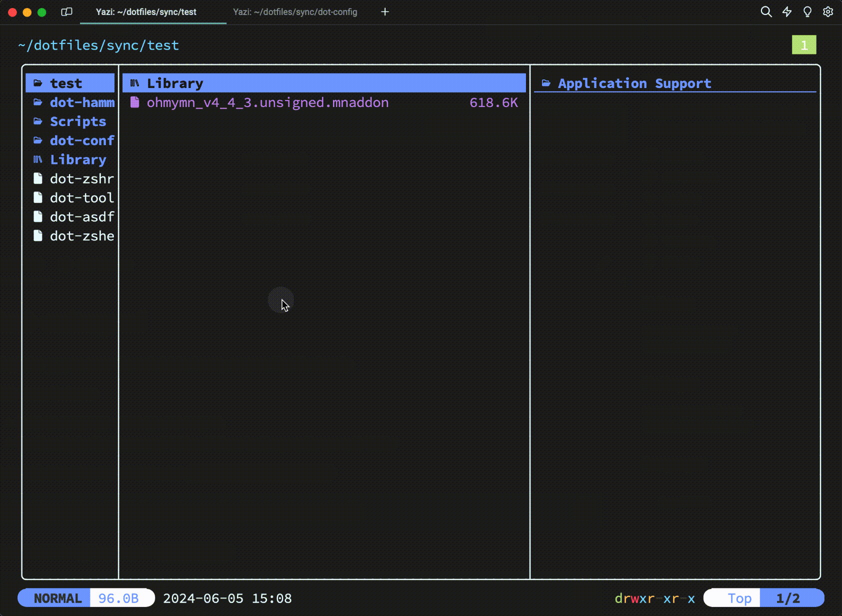The image size is (842, 616).
Task: Click the Top scroll position indicator
Action: click(x=739, y=598)
